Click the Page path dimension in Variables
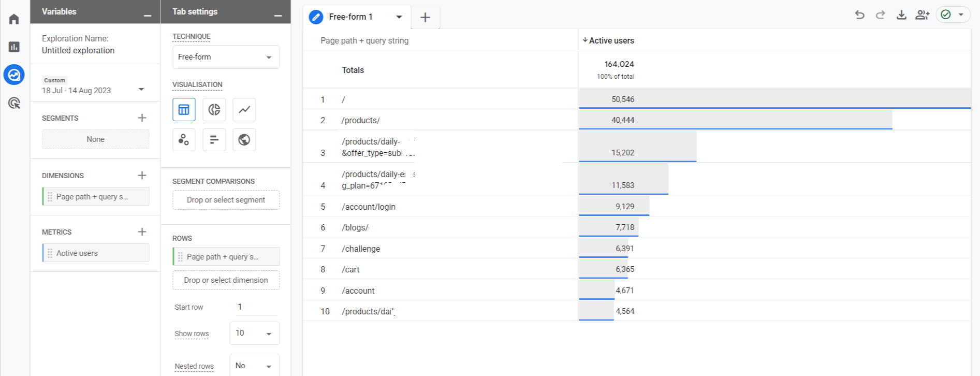The height and width of the screenshot is (376, 980). [x=96, y=197]
